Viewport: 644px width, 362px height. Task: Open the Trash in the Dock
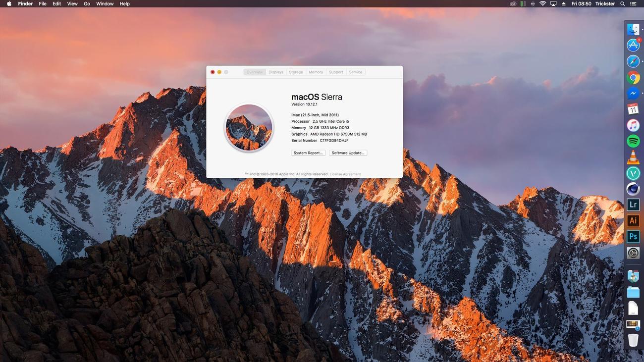[x=633, y=340]
